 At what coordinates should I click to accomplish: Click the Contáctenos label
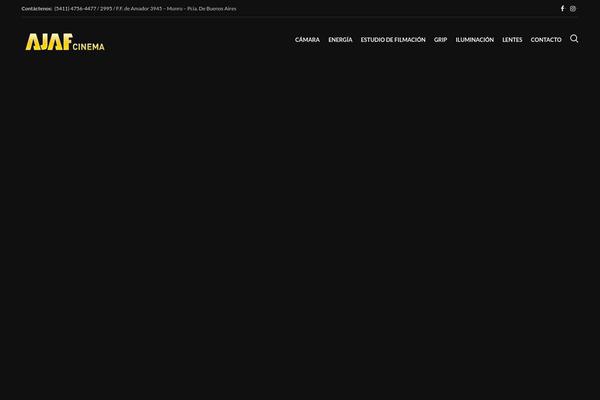coord(37,8)
